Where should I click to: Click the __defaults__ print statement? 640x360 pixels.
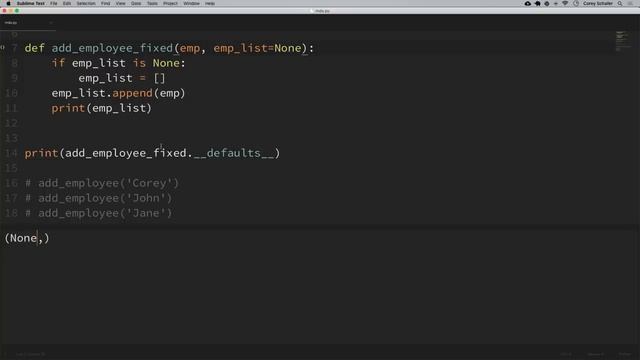152,153
